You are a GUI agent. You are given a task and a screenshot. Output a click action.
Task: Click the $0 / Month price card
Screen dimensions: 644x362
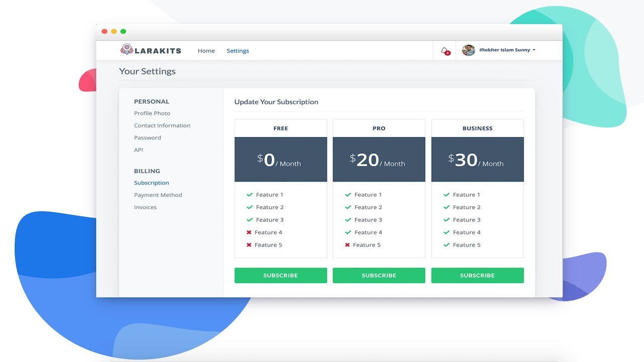[281, 159]
